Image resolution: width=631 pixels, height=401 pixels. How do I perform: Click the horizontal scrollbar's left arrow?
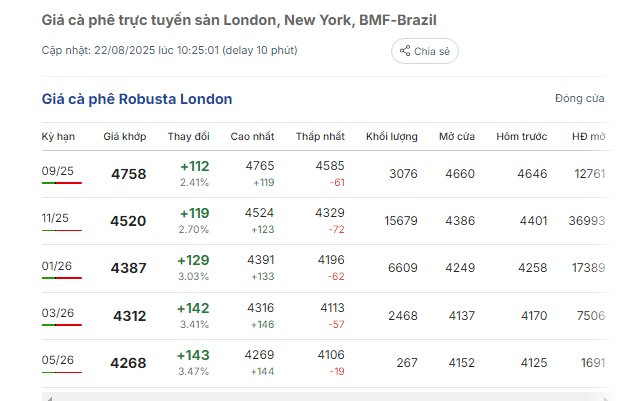coord(47,397)
